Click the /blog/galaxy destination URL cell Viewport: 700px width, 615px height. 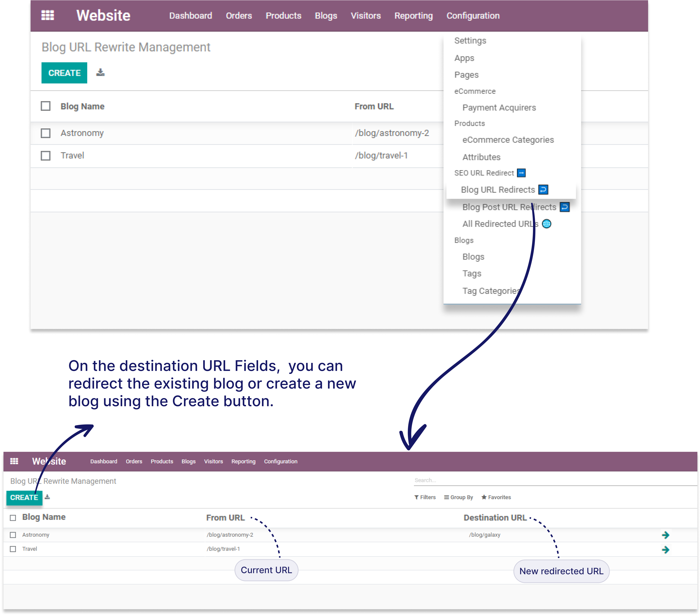click(x=485, y=535)
